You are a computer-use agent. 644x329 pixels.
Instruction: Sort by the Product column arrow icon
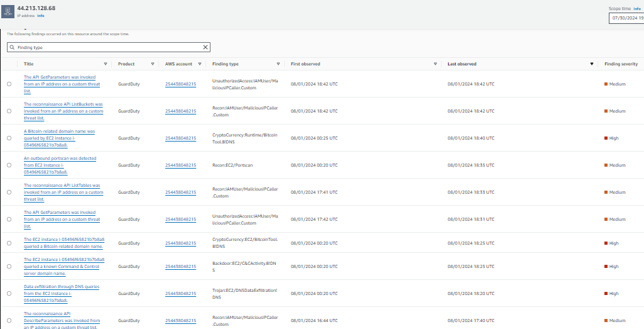pos(153,64)
